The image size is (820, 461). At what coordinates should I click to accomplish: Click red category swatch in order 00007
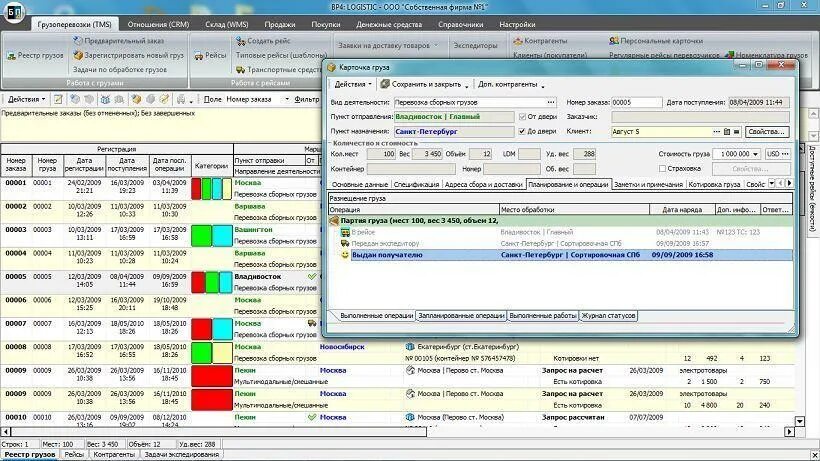[201, 329]
